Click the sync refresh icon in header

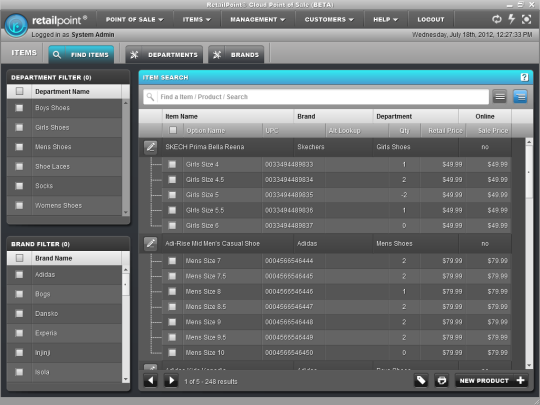tap(497, 19)
